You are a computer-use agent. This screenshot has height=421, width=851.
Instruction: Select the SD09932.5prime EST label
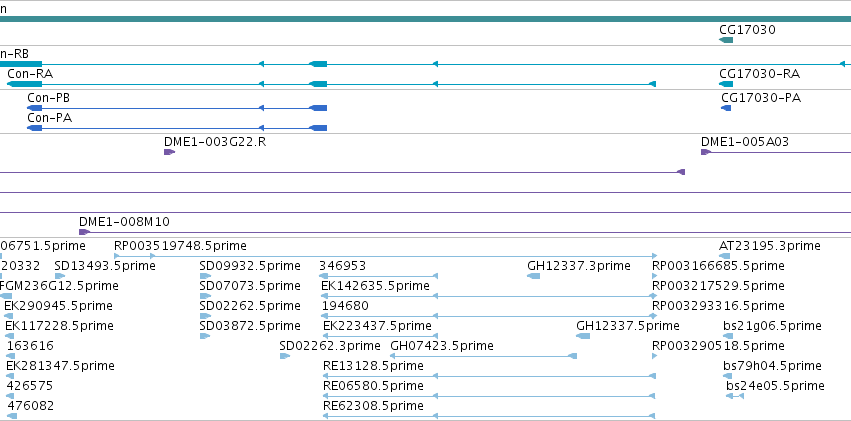tap(250, 266)
